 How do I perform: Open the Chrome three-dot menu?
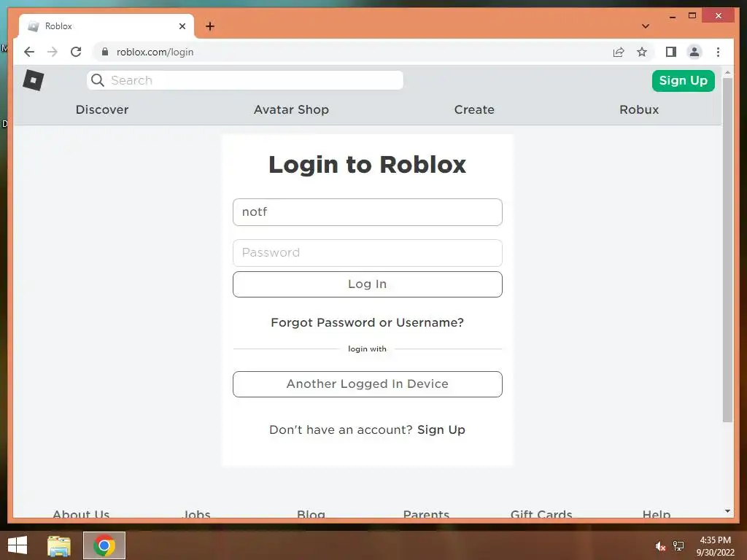pos(718,52)
